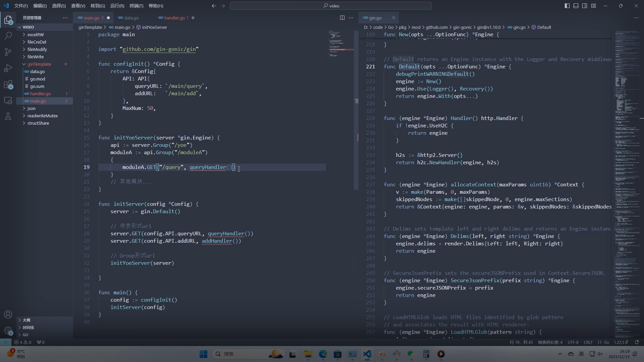Open explorer panel more actions menu

[x=65, y=18]
